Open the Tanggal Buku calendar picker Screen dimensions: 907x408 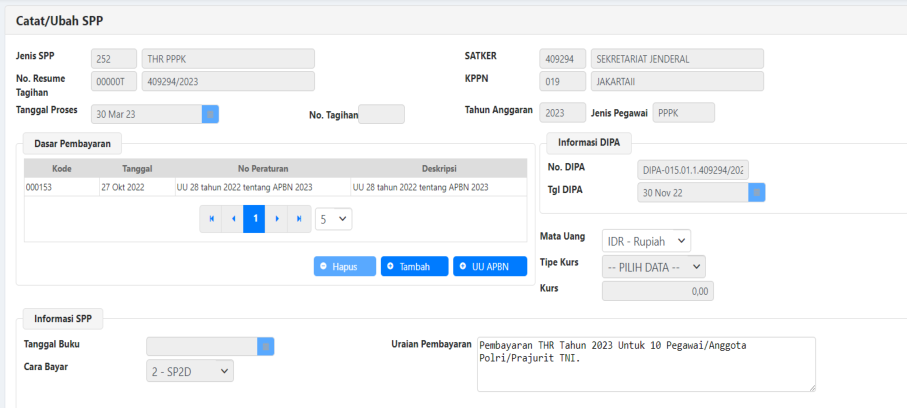265,346
